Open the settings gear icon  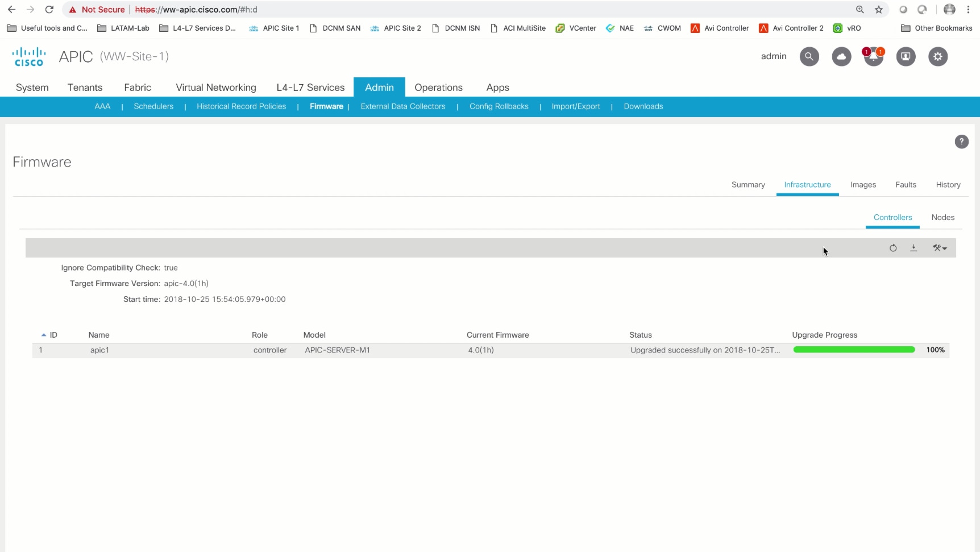(938, 56)
